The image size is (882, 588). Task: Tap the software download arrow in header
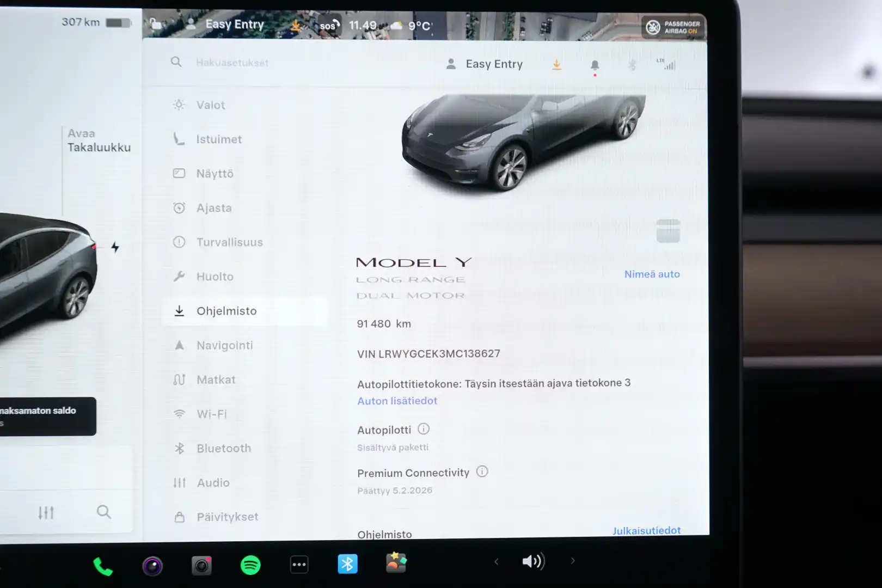(556, 65)
